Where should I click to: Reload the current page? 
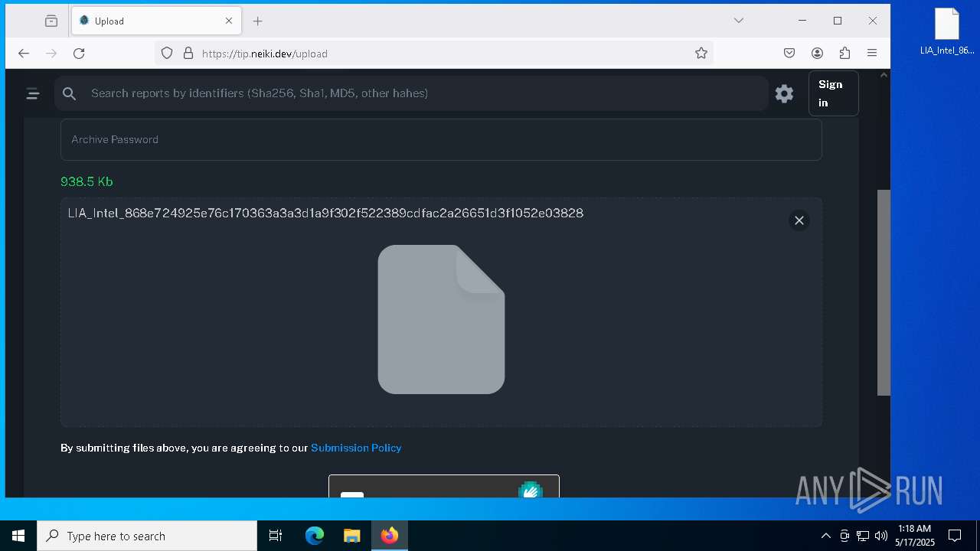tap(79, 53)
